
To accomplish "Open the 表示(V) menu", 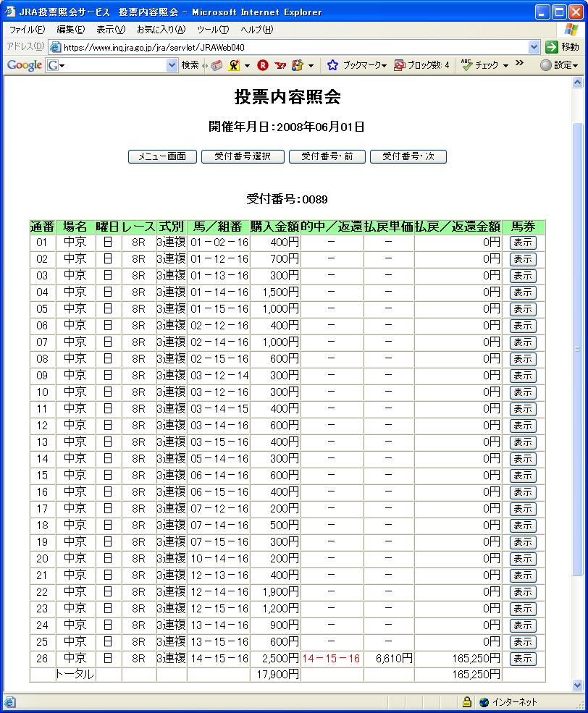I will pyautogui.click(x=111, y=30).
